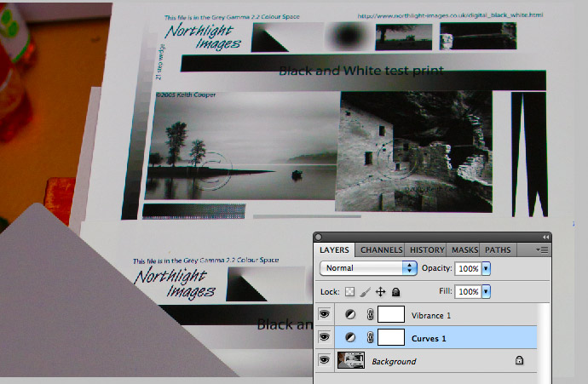588x384 pixels.
Task: Click the Fill value field
Action: (468, 291)
